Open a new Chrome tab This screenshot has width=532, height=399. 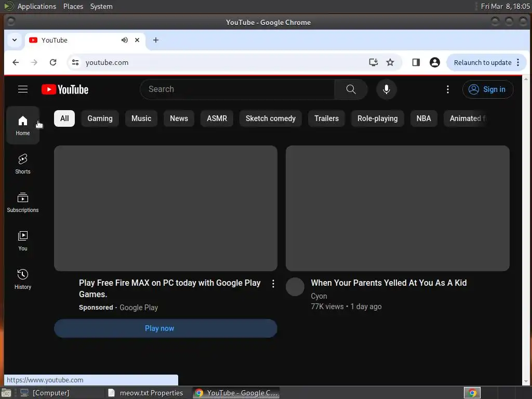(156, 40)
